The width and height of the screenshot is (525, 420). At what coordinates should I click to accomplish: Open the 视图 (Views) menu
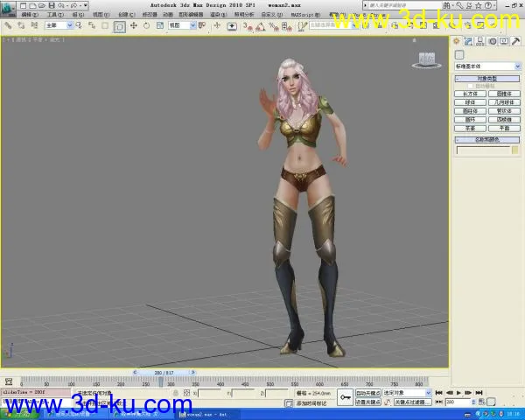click(101, 15)
